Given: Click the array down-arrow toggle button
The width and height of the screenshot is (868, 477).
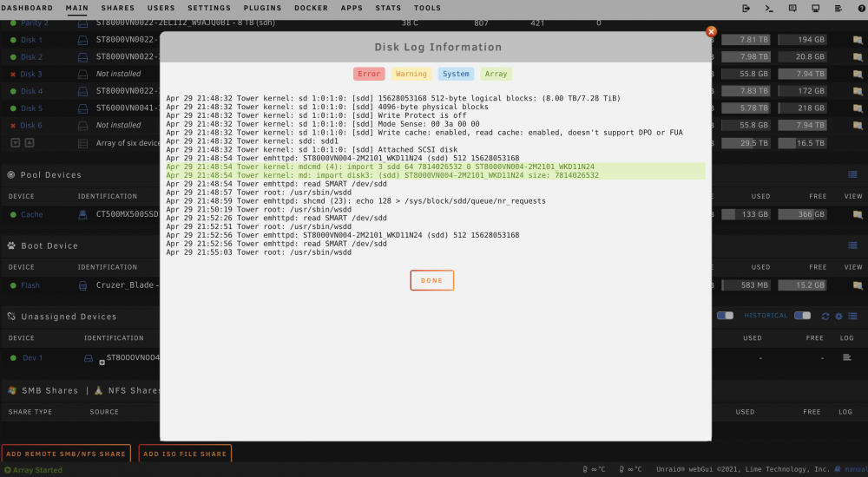Looking at the screenshot, I should click(16, 143).
